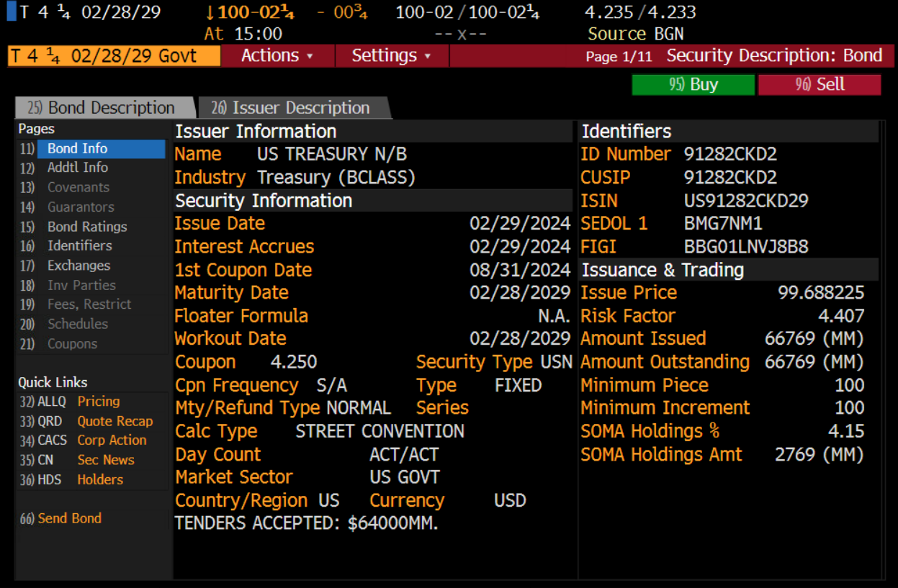
Task: Open HDS Holders quick link
Action: pos(100,479)
